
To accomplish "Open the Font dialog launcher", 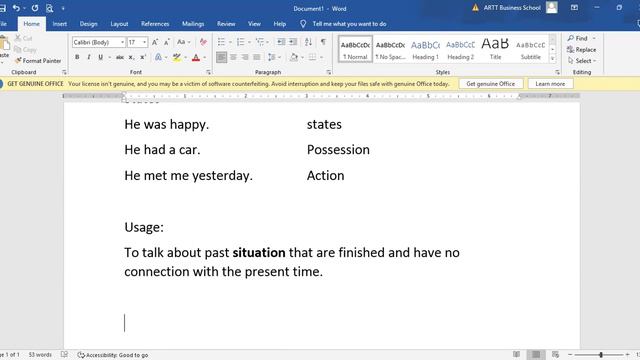I will tap(208, 72).
